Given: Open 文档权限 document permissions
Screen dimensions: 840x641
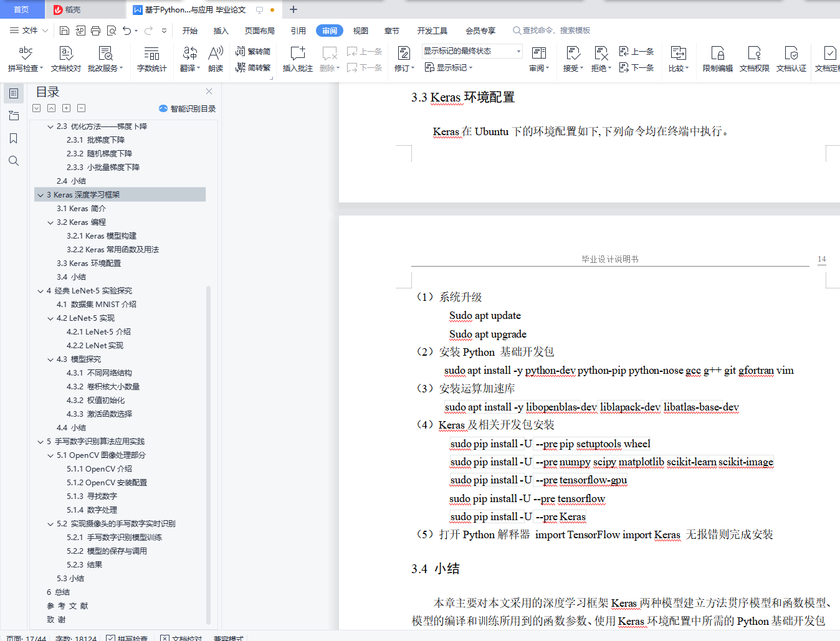Looking at the screenshot, I should [x=755, y=59].
